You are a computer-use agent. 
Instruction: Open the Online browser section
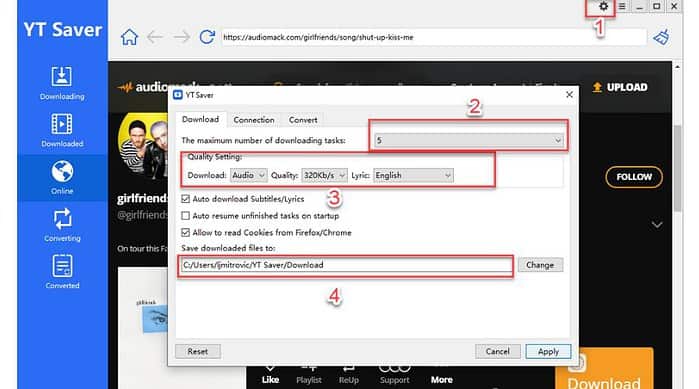click(x=62, y=178)
